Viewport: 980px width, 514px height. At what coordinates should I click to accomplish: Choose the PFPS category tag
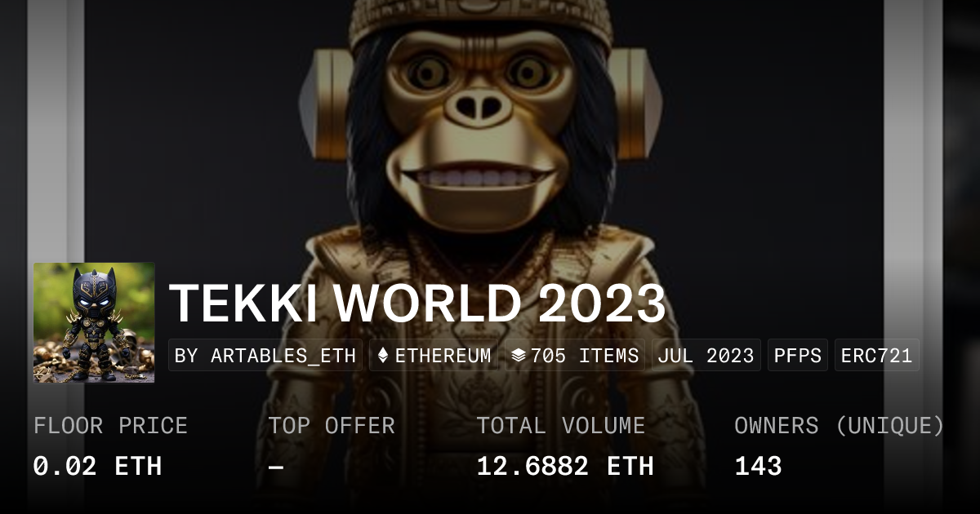coord(798,356)
